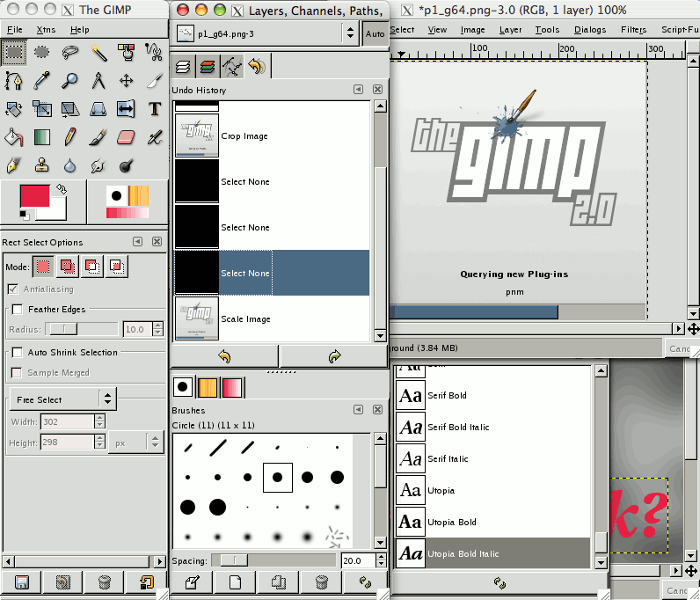The width and height of the screenshot is (700, 600).
Task: Select the Perspective tool
Action: point(98,109)
